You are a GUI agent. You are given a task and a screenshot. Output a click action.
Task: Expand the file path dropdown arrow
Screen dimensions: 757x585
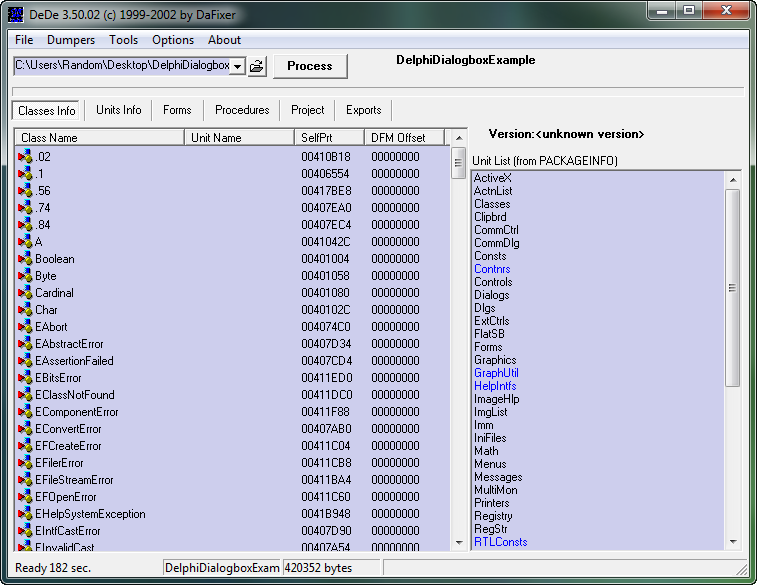[x=238, y=66]
